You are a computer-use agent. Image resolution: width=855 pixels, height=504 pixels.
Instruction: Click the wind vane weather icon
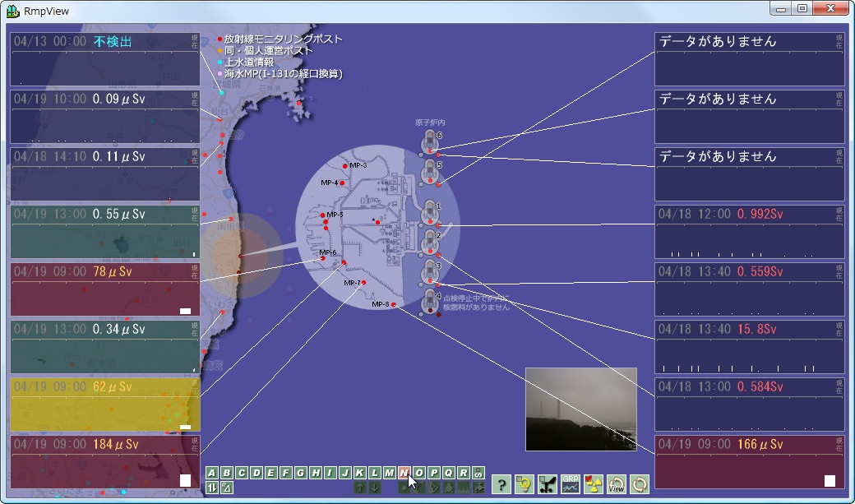548,483
